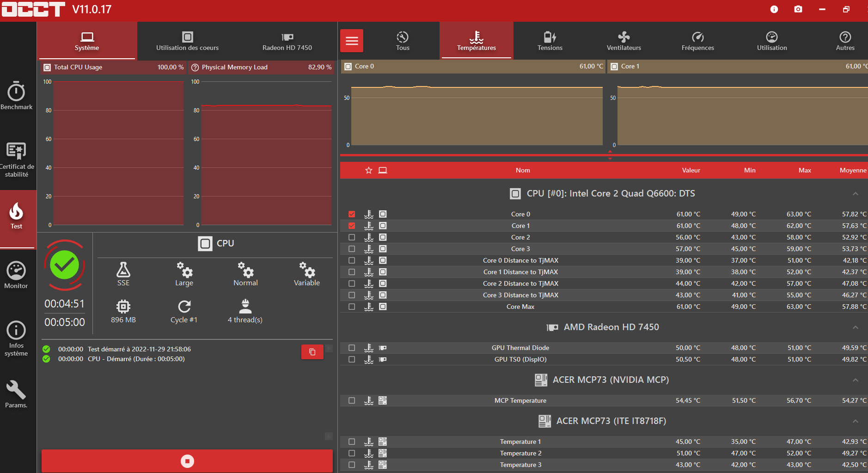Sort by the Min column header

[750, 170]
